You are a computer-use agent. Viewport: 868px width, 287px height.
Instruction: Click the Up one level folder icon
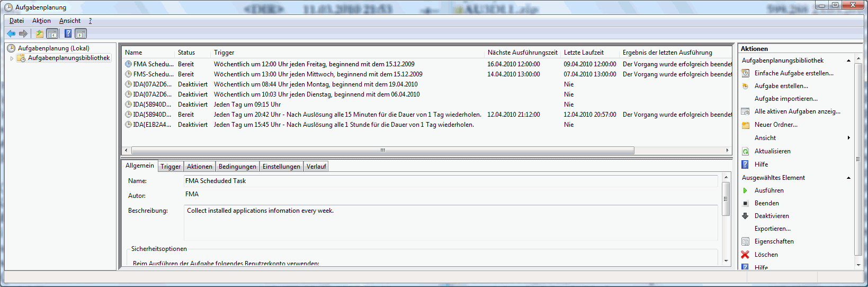(x=39, y=33)
